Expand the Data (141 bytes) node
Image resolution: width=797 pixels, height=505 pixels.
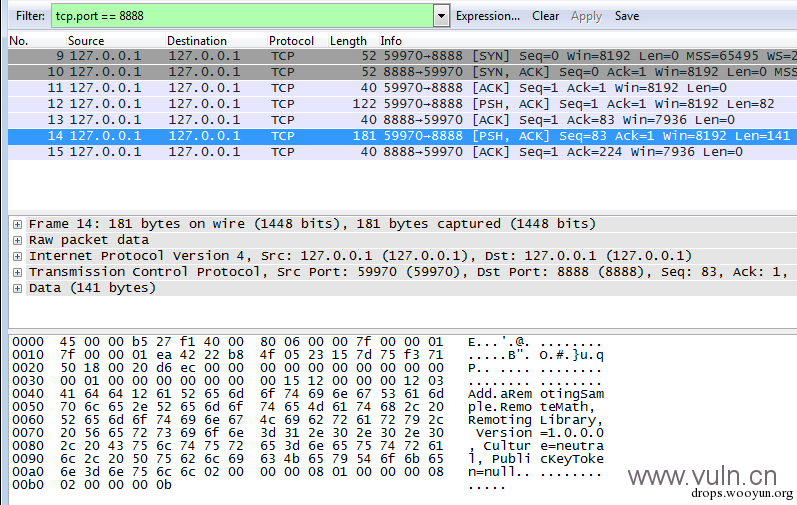(17, 289)
